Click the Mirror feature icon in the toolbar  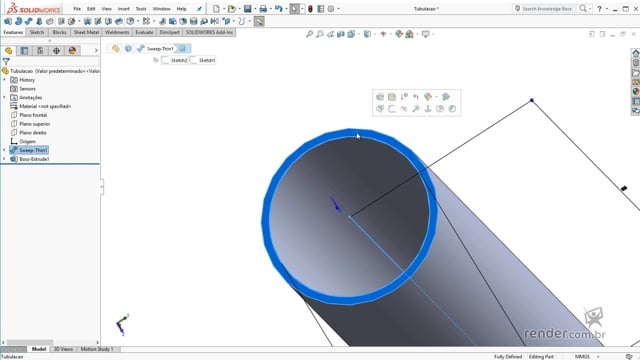pyautogui.click(x=215, y=21)
